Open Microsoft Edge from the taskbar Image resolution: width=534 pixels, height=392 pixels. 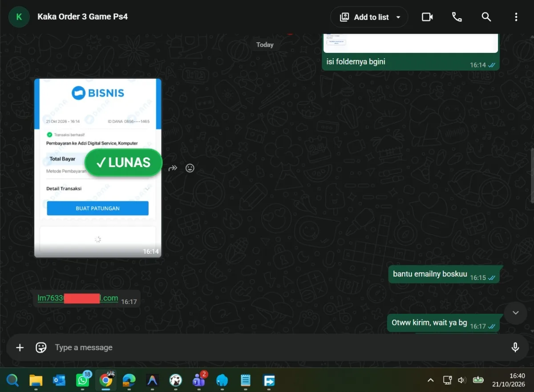(x=129, y=380)
